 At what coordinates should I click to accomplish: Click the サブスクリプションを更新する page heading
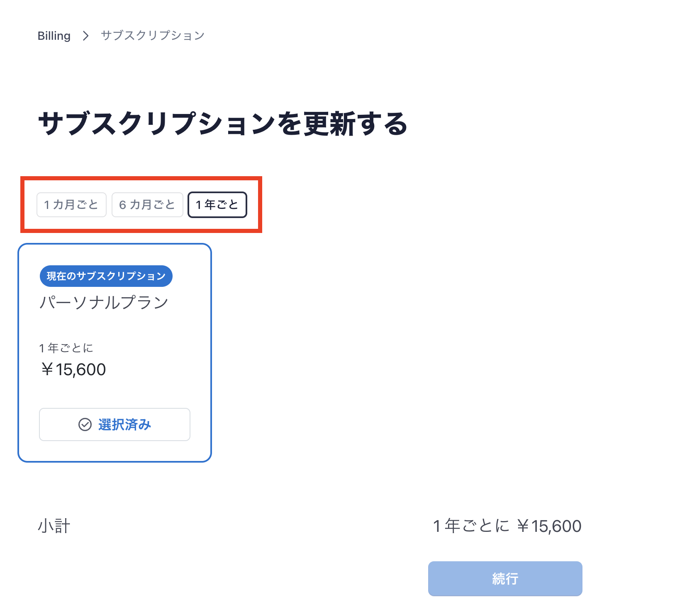click(x=223, y=124)
